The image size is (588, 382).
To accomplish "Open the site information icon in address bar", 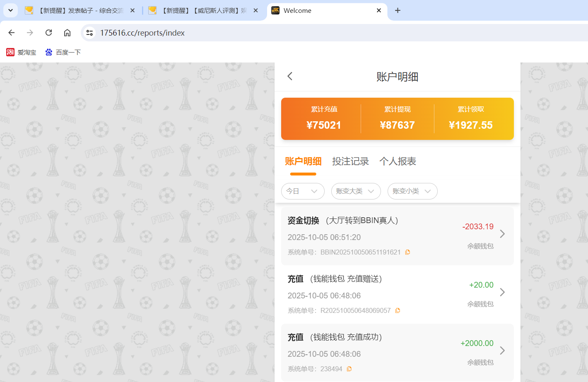I will point(89,32).
